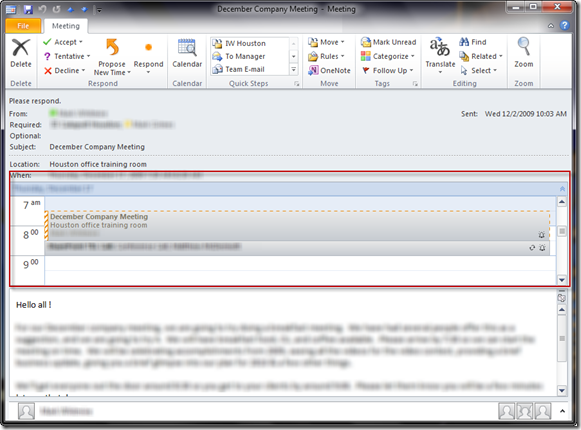The height and width of the screenshot is (430, 581).
Task: Click the Find button
Action: coord(473,42)
